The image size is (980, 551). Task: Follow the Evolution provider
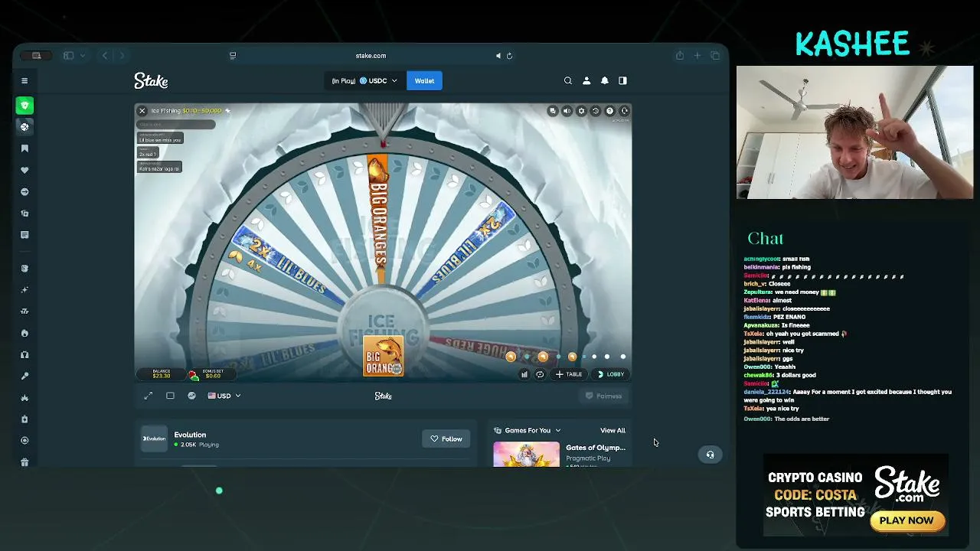coord(445,439)
